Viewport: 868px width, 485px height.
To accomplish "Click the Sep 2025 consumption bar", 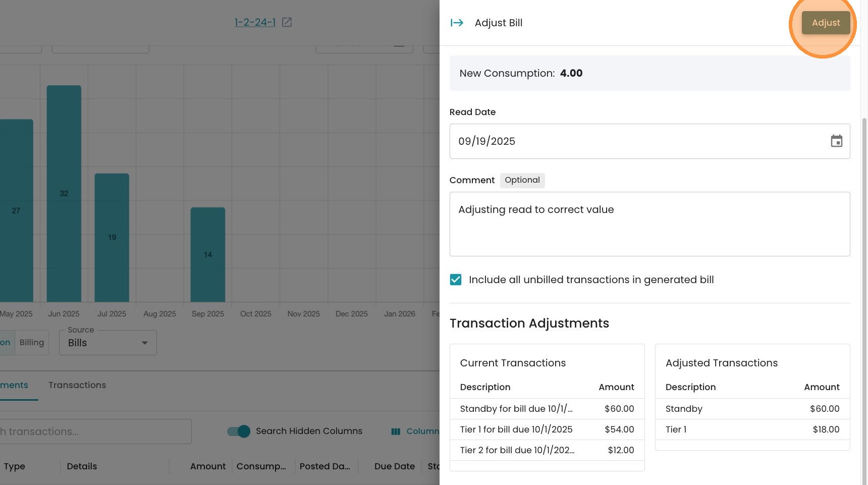I will [207, 254].
